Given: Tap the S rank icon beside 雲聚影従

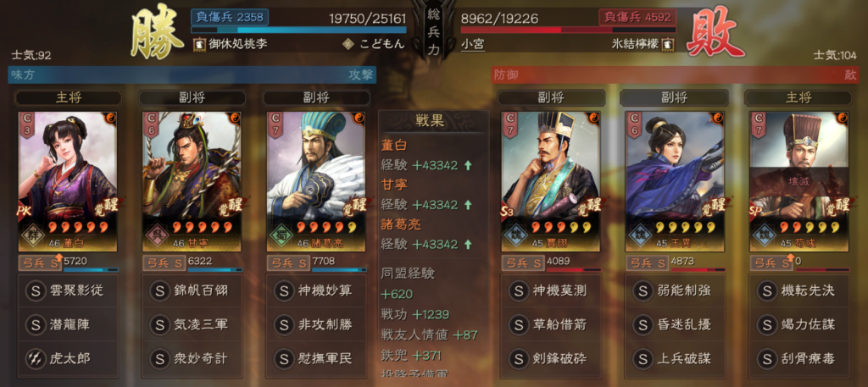Looking at the screenshot, I should tap(36, 290).
